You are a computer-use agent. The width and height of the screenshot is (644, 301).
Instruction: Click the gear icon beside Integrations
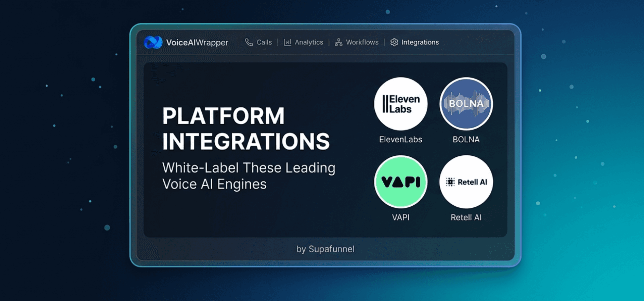point(394,42)
